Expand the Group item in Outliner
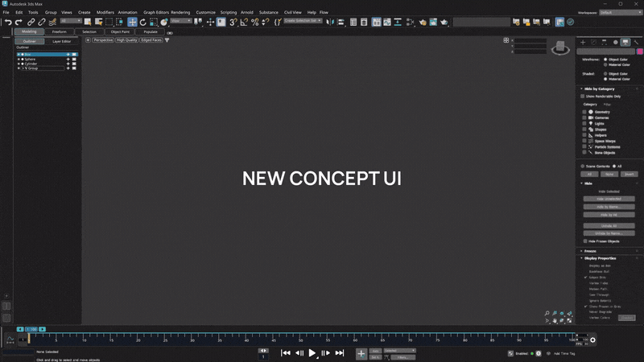Viewport: 644px width, 362px height. [23, 68]
